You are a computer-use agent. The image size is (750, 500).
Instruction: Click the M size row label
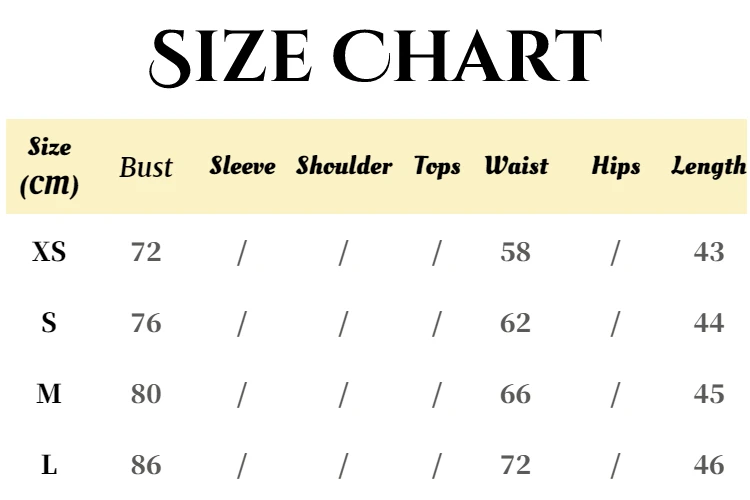[49, 394]
